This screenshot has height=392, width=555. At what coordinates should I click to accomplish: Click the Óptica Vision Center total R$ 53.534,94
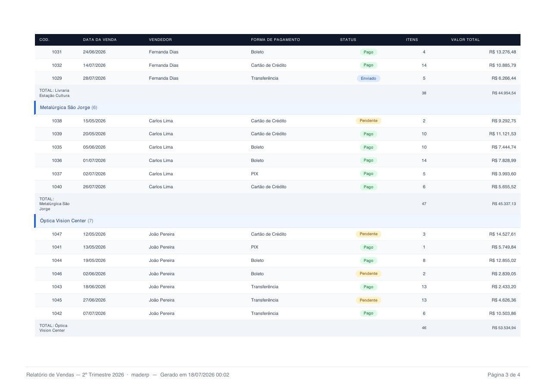click(504, 328)
